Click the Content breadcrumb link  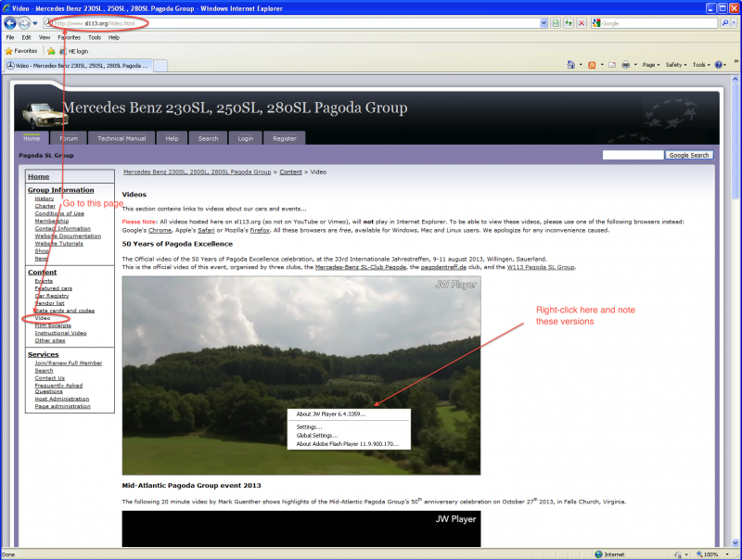point(290,172)
